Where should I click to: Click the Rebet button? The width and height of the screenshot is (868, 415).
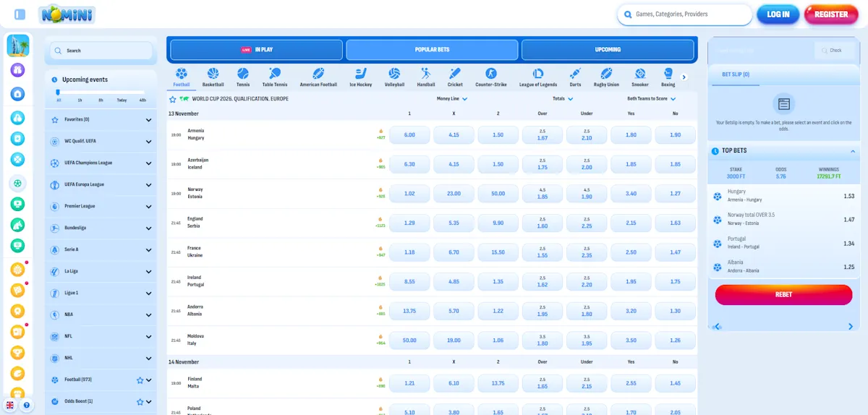click(x=783, y=295)
